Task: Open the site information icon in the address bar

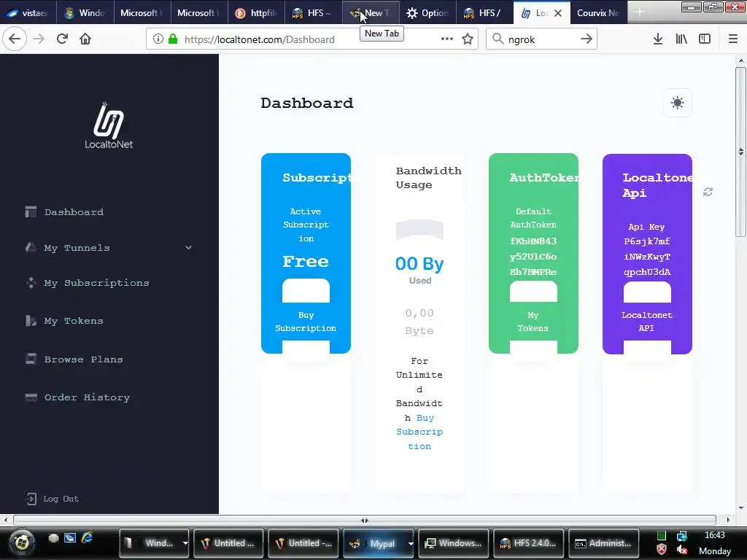Action: (x=158, y=39)
